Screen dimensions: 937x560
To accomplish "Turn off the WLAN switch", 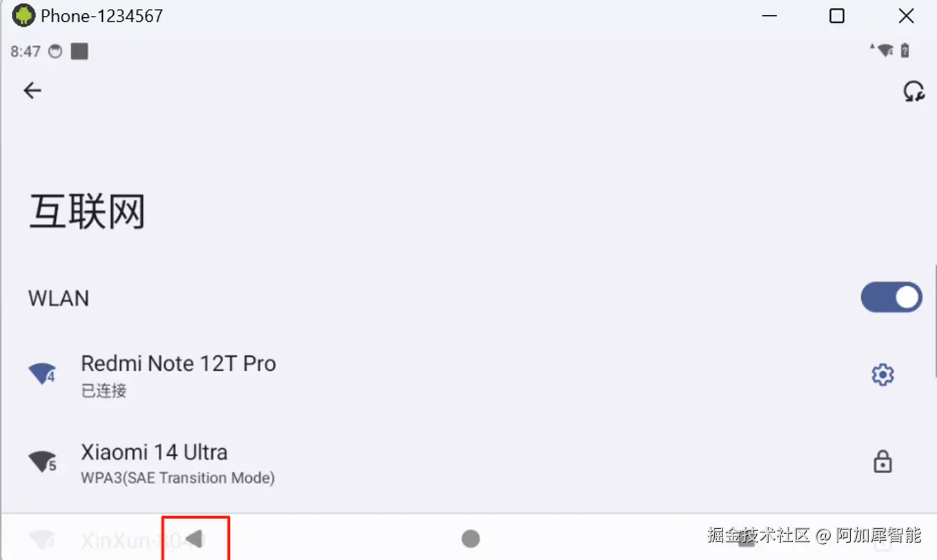I will click(x=891, y=297).
